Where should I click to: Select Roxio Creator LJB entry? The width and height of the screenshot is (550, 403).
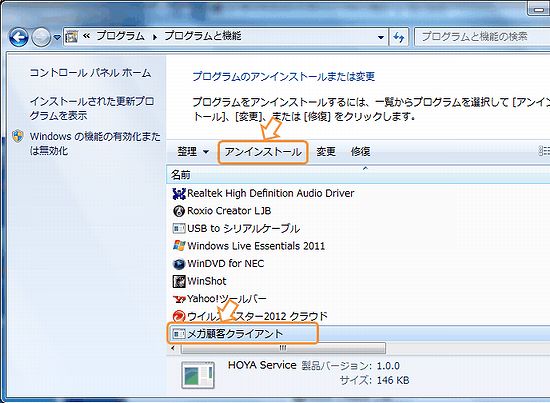229,211
